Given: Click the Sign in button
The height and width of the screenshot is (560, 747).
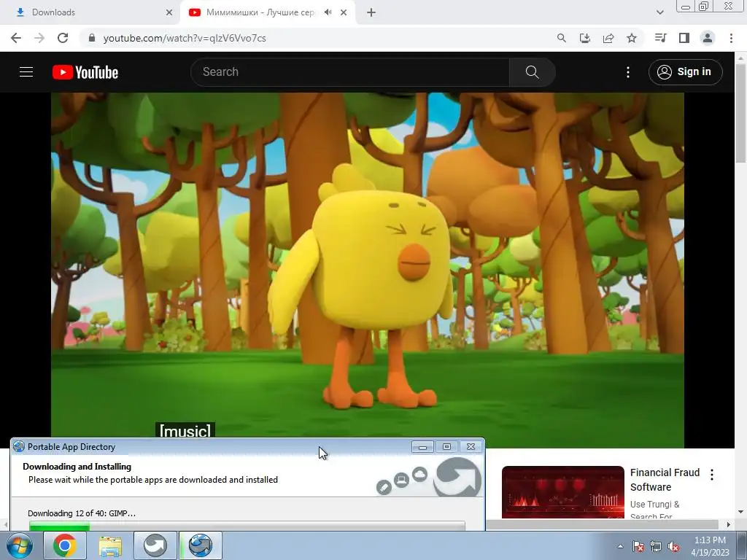Looking at the screenshot, I should coord(686,72).
